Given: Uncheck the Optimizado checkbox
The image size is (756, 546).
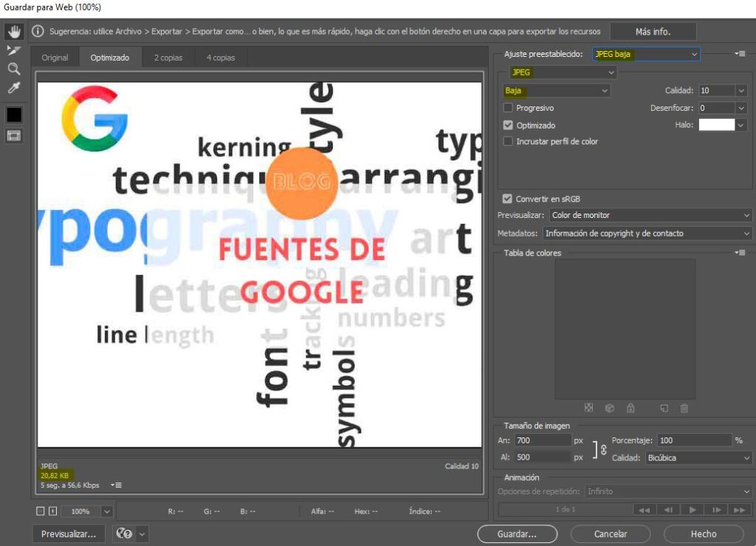Looking at the screenshot, I should coord(508,125).
